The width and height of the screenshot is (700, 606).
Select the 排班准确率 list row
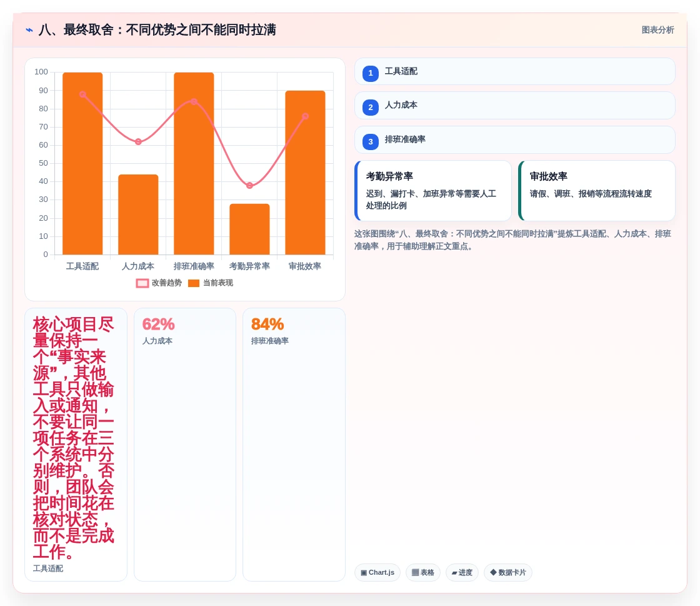(x=515, y=140)
